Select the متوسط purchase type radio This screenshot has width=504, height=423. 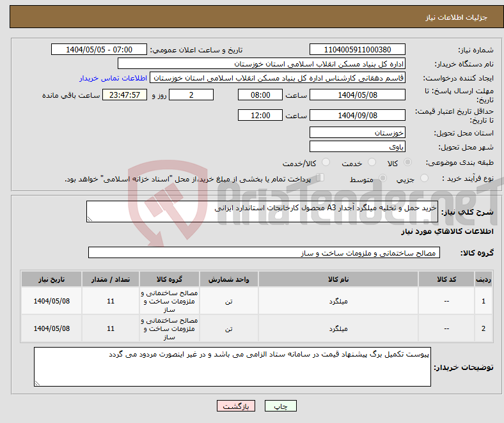(x=384, y=180)
